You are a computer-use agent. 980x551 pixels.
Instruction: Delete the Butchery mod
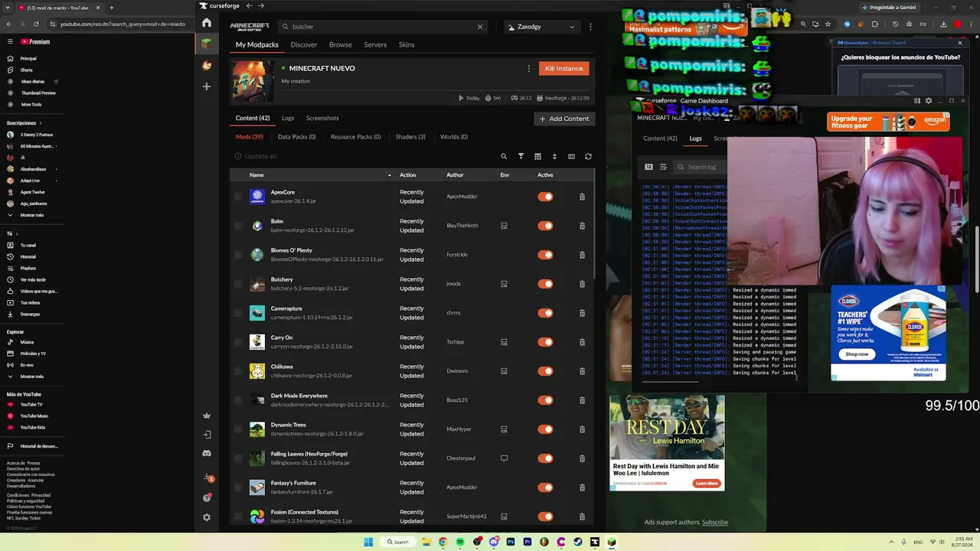(582, 284)
